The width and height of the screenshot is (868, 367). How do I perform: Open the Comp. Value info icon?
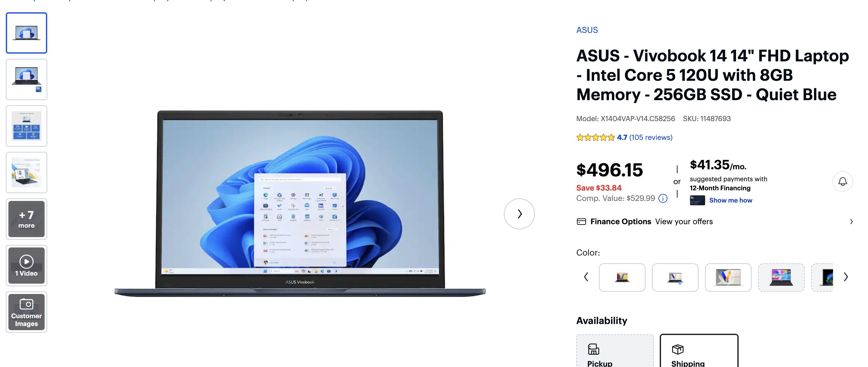tap(663, 198)
